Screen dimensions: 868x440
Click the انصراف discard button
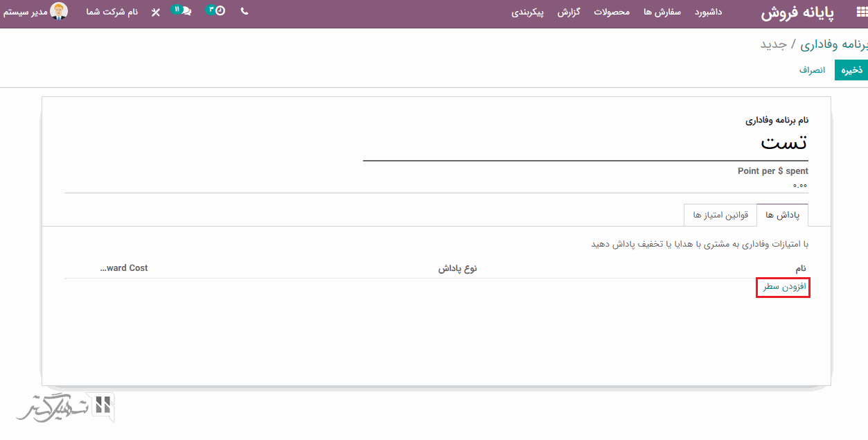point(812,70)
